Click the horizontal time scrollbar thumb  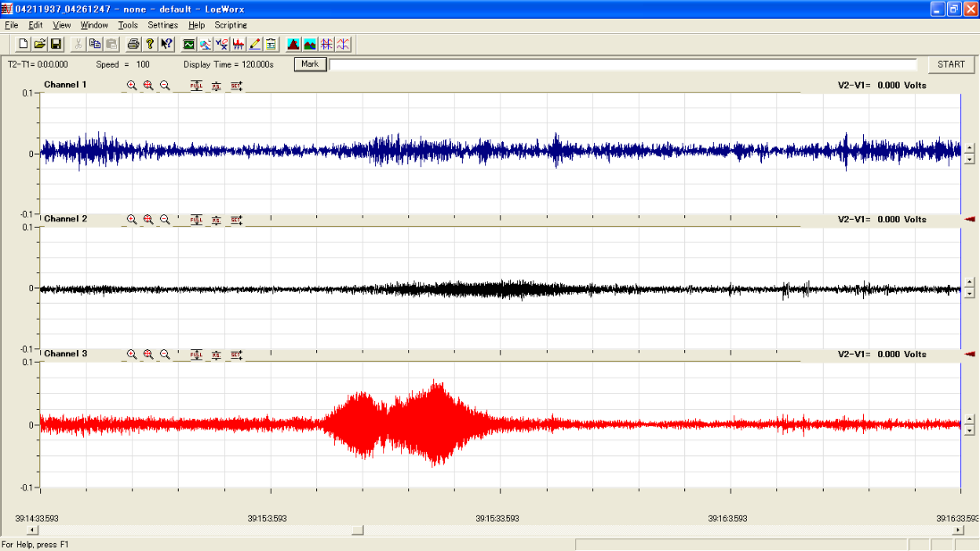357,530
